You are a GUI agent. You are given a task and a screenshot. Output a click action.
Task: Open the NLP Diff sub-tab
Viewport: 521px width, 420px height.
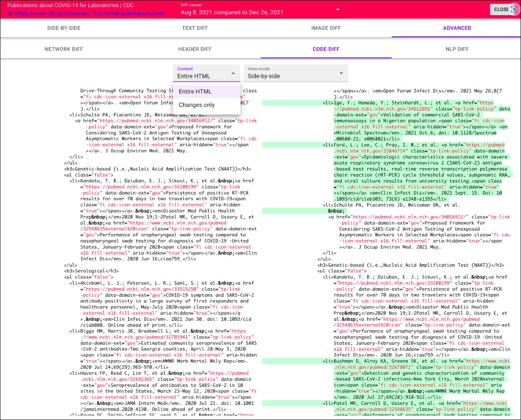coord(457,49)
